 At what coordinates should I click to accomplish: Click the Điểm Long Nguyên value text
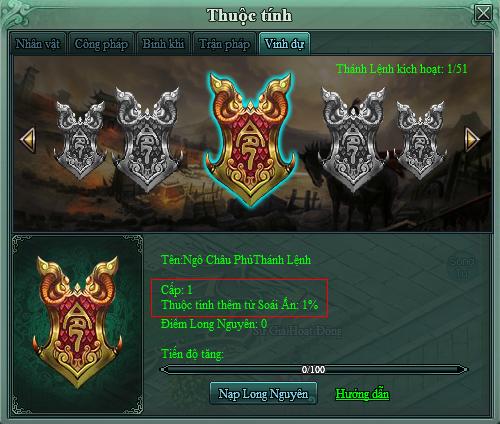tap(214, 324)
